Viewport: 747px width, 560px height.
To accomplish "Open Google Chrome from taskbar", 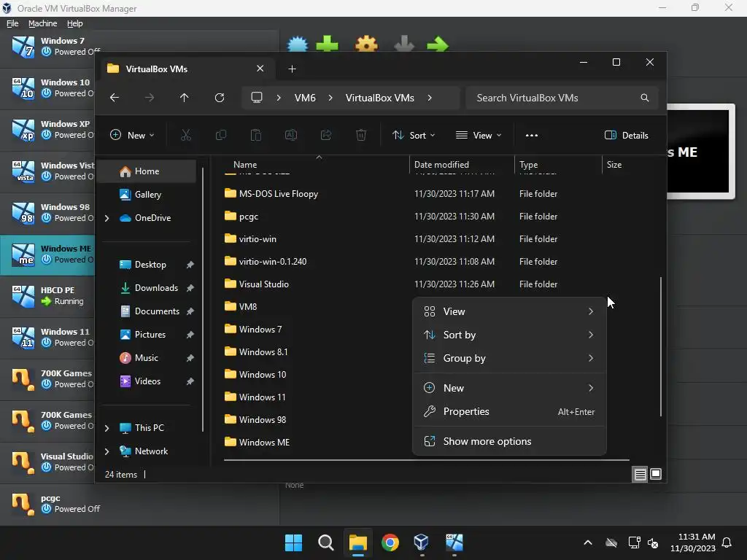I will [390, 542].
